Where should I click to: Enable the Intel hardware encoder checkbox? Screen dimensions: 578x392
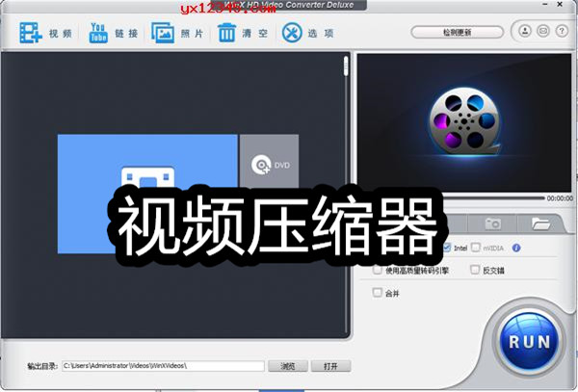(x=447, y=248)
